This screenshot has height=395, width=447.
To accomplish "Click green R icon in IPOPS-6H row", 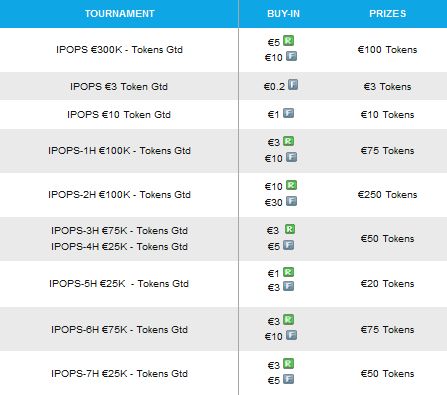I will [288, 320].
